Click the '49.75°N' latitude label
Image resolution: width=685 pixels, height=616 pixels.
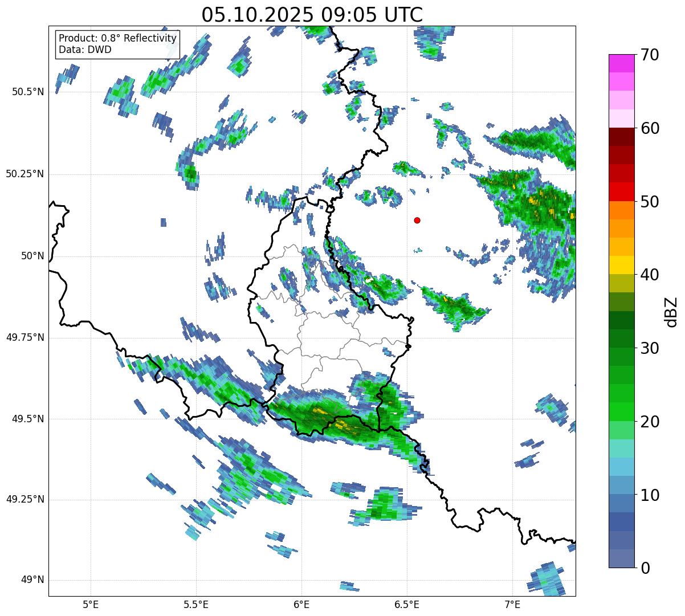pos(25,337)
